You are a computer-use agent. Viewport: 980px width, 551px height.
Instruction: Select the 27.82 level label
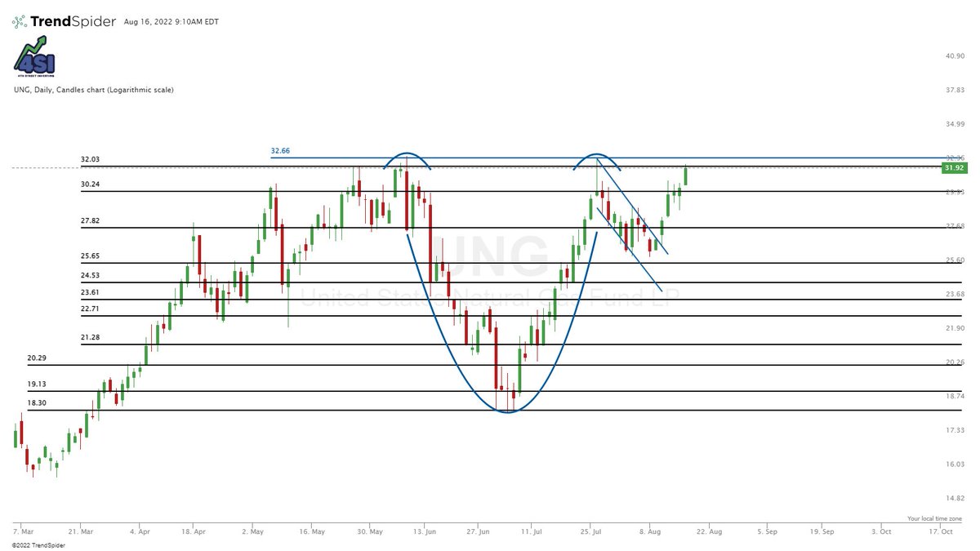click(x=90, y=221)
